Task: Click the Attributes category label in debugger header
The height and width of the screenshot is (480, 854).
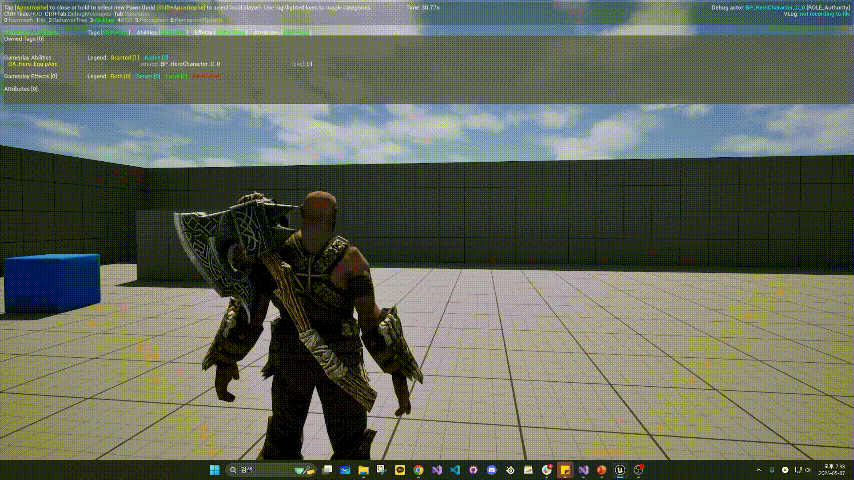Action: [266, 33]
